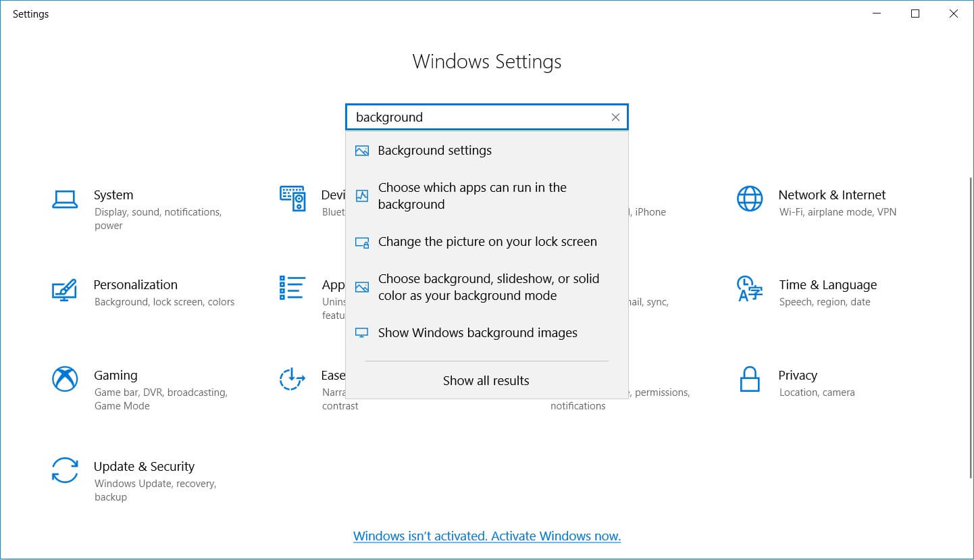Click the icon beside Choose which apps can run
The image size is (974, 560).
coord(362,196)
